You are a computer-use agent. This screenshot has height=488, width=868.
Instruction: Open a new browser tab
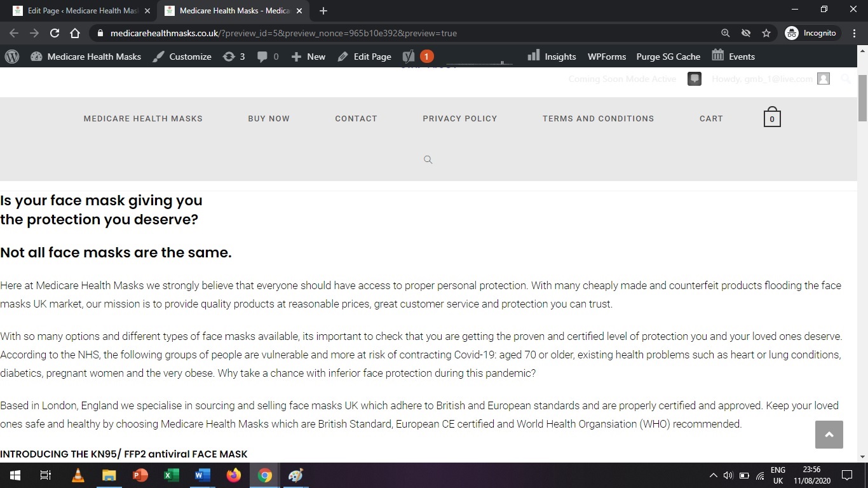323,11
